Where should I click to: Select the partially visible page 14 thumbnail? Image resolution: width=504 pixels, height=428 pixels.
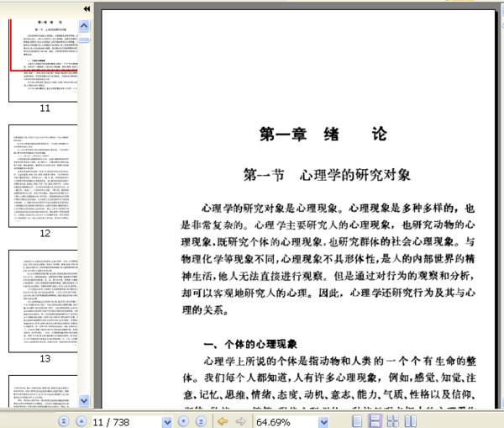(43, 392)
